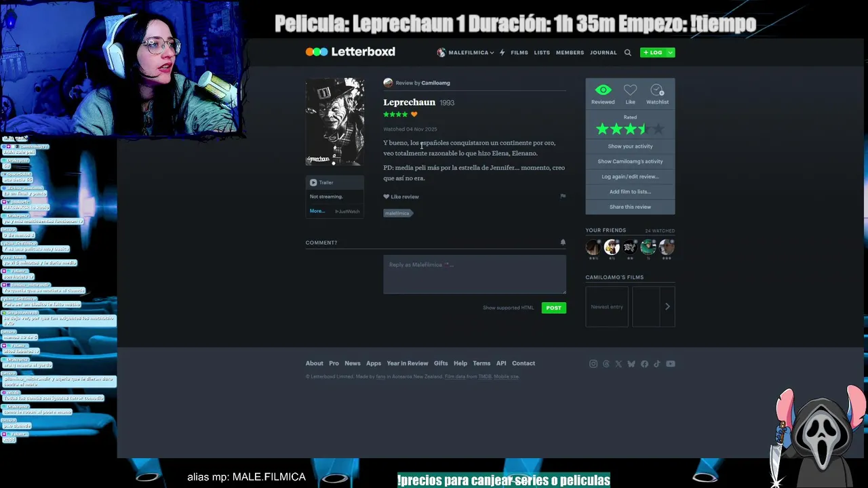Click the green Log button
Image resolution: width=868 pixels, height=488 pixels.
(x=653, y=52)
